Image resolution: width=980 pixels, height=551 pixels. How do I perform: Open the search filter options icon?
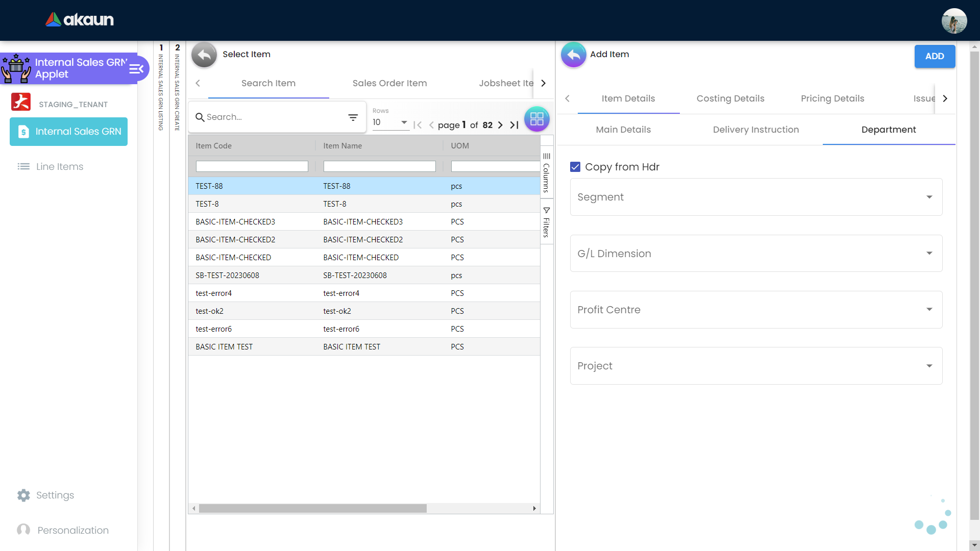point(353,117)
